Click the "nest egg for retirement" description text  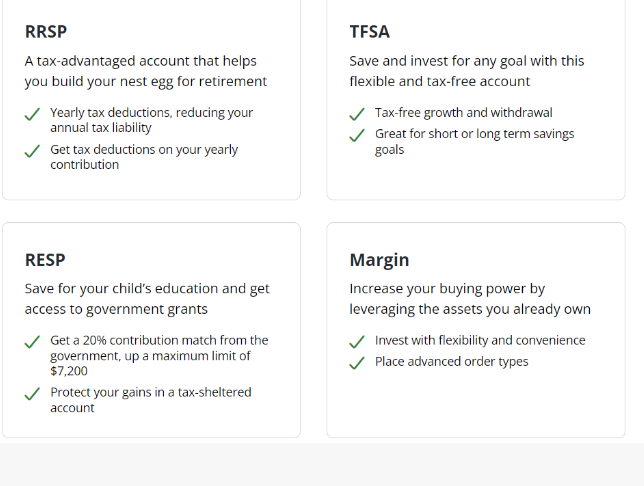coord(146,71)
